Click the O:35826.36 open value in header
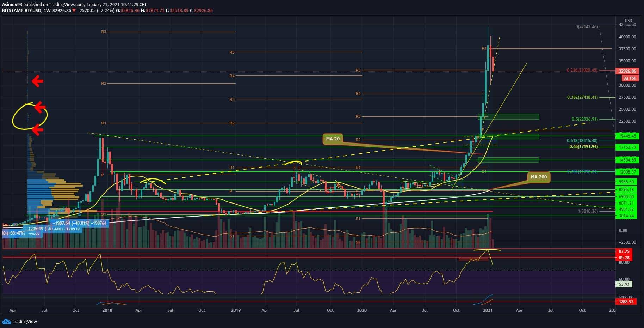The width and height of the screenshot is (644, 328). click(127, 11)
